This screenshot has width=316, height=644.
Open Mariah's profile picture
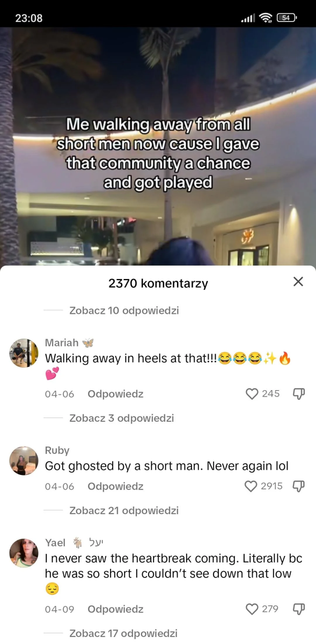point(24,353)
